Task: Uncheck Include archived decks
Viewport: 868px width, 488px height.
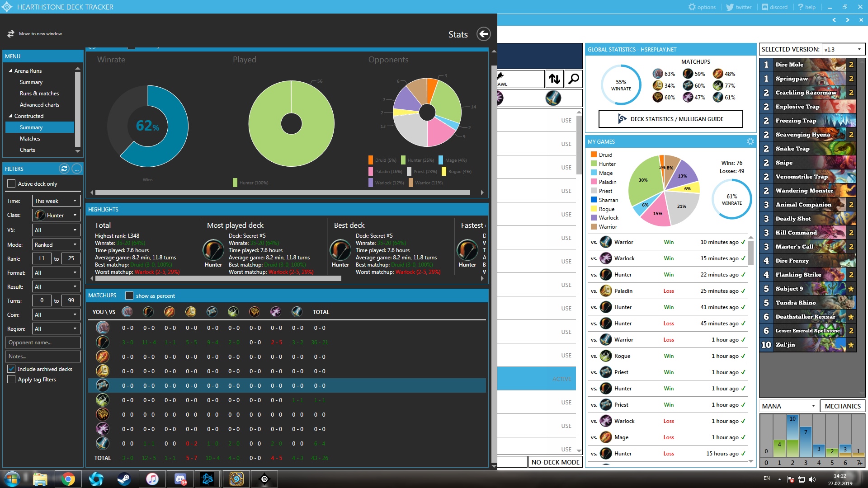Action: click(x=11, y=369)
